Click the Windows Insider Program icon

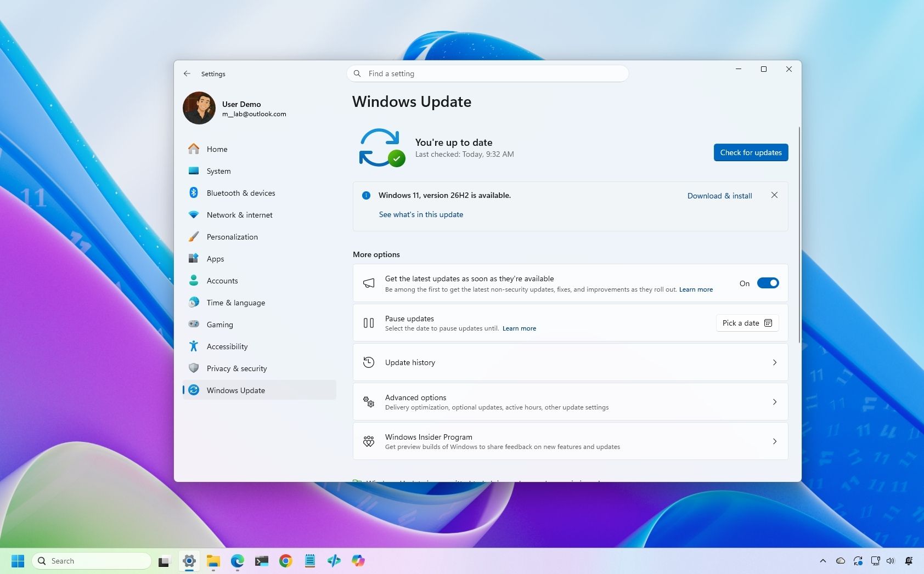pos(369,441)
